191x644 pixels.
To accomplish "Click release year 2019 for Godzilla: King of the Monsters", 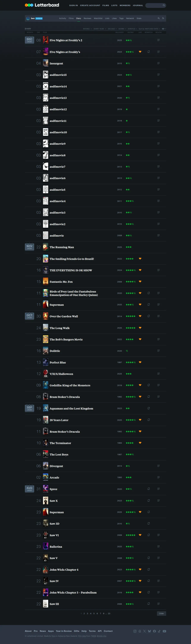I will (x=120, y=385).
